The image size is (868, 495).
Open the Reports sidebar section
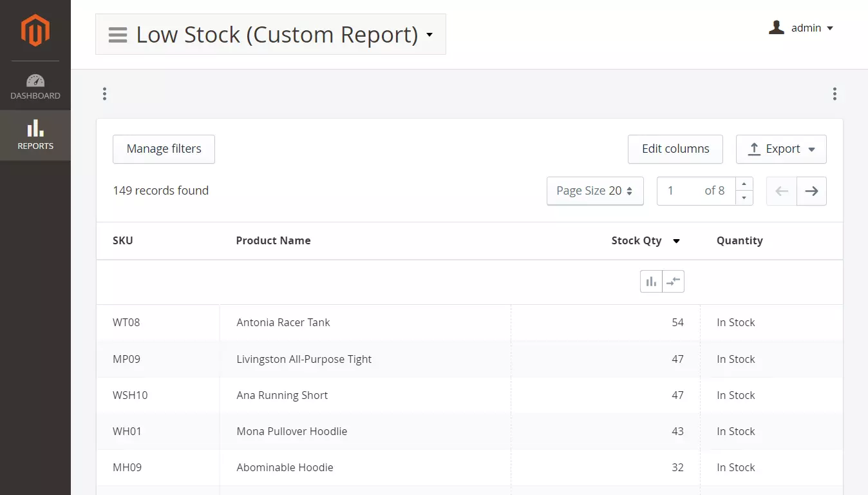[35, 135]
